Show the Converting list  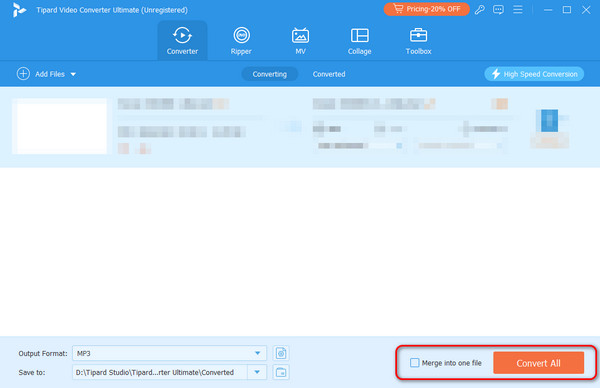[x=269, y=74]
